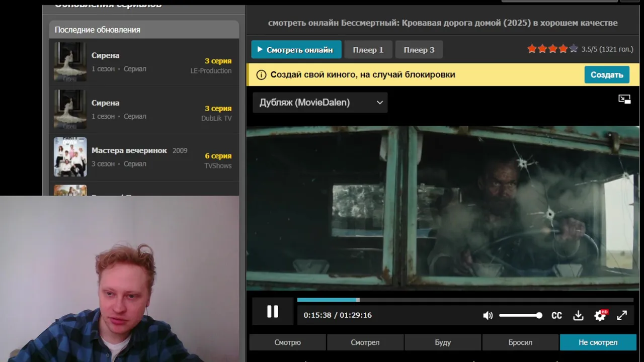Mute the player volume speaker icon
This screenshot has height=362, width=644.
(x=488, y=316)
